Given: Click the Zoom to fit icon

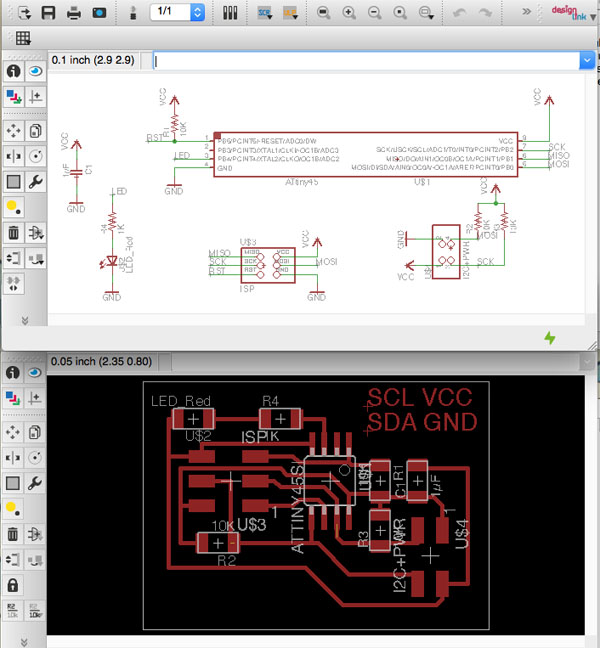Looking at the screenshot, I should point(324,13).
